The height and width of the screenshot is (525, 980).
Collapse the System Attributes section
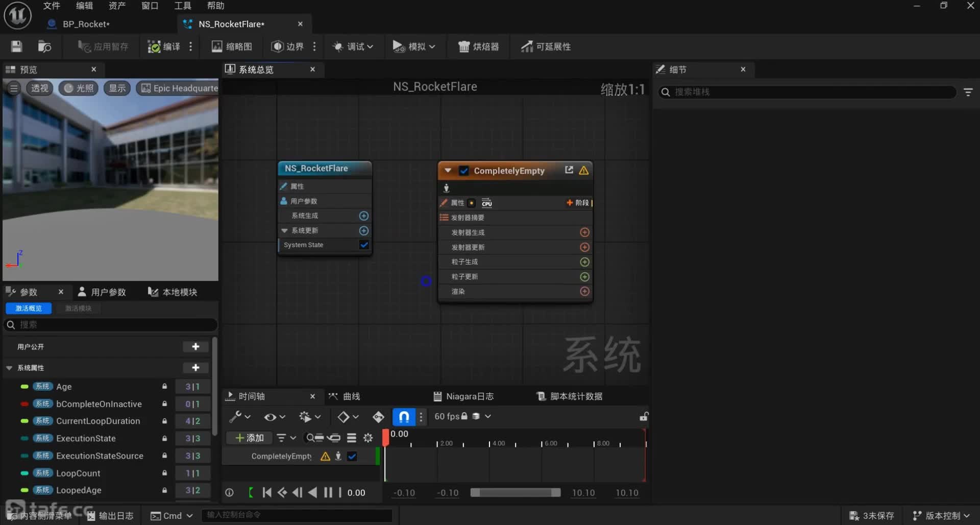(x=9, y=368)
